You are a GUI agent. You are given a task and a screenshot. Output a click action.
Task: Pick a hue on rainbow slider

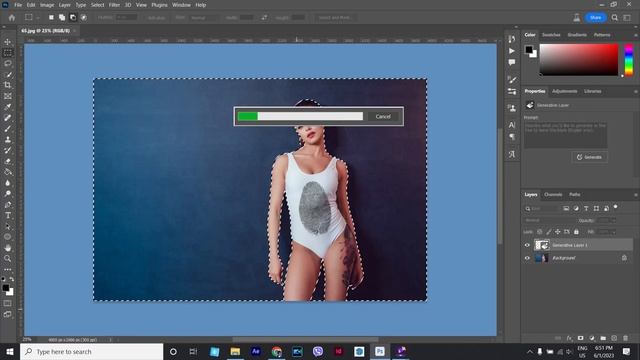629,60
